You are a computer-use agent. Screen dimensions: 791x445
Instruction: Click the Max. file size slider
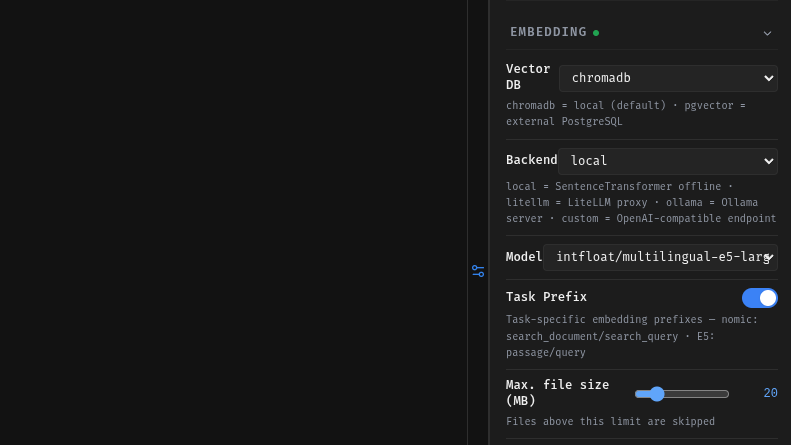point(682,394)
